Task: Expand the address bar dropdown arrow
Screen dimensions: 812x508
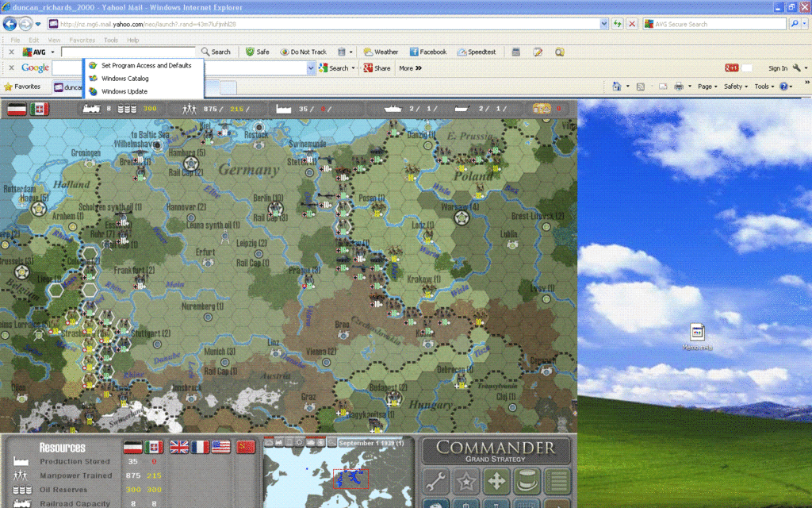Action: click(x=603, y=24)
